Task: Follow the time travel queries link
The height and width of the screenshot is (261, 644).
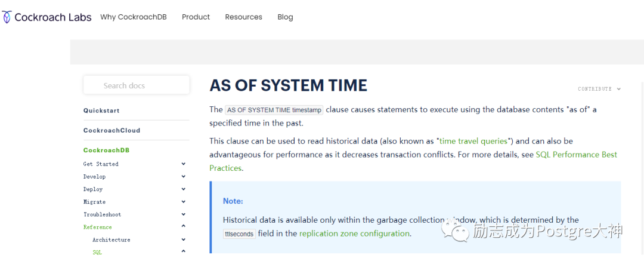Action: (473, 141)
